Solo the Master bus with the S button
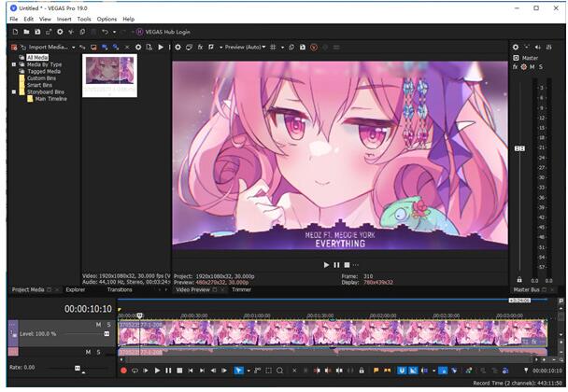The width and height of the screenshot is (568, 392). 541,67
